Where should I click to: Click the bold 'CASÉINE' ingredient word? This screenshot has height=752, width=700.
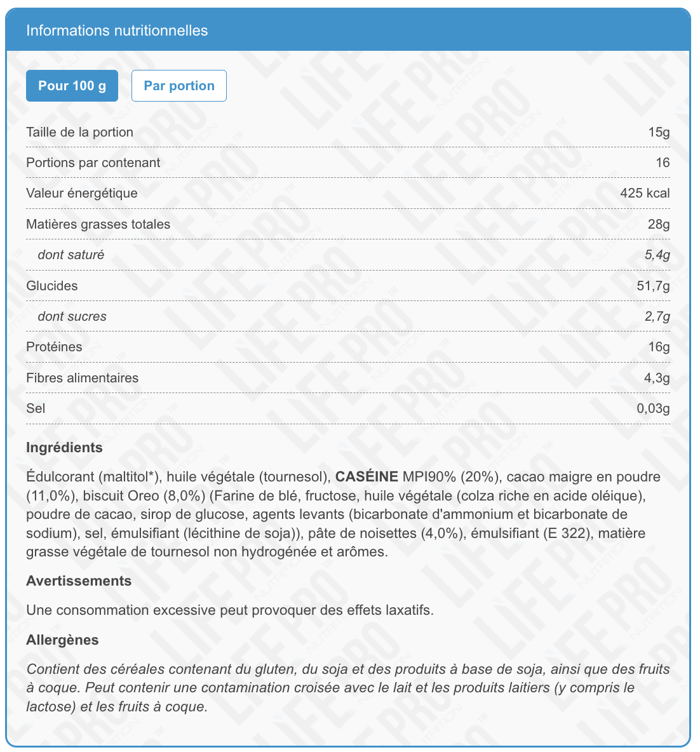click(x=367, y=476)
